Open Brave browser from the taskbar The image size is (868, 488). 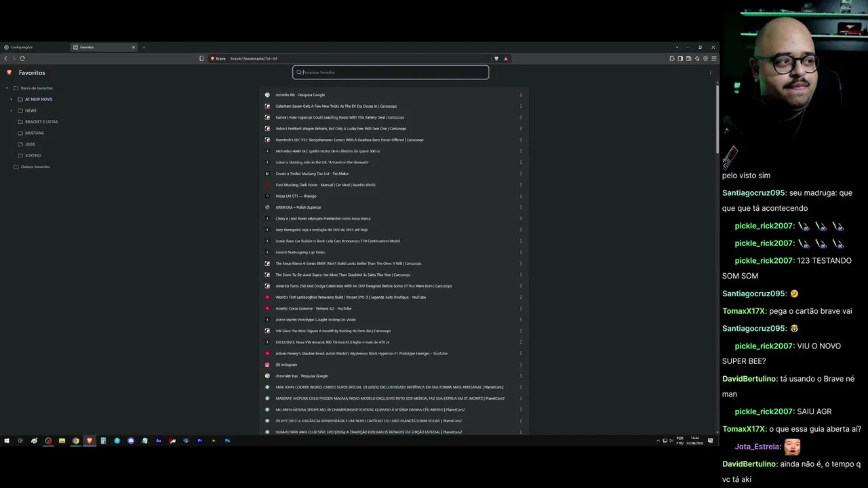89,441
